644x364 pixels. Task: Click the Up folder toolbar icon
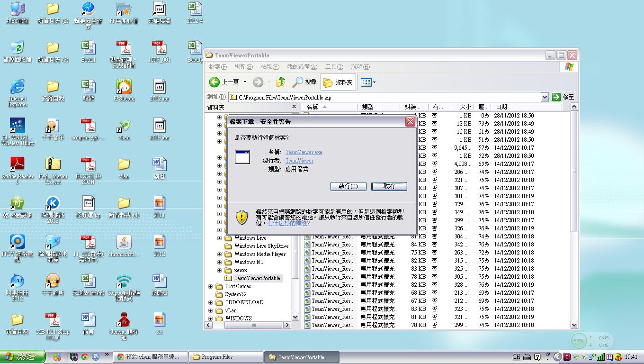point(281,82)
